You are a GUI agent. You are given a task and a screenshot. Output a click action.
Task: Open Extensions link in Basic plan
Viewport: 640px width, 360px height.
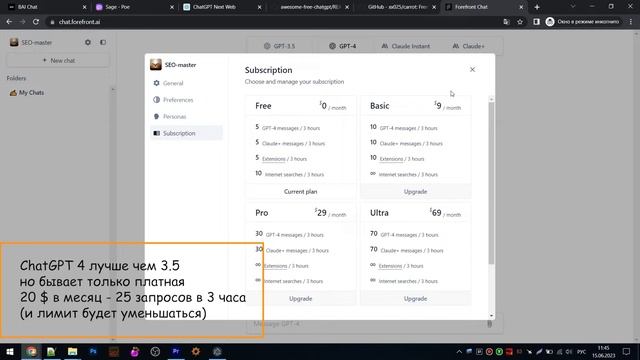[391, 159]
